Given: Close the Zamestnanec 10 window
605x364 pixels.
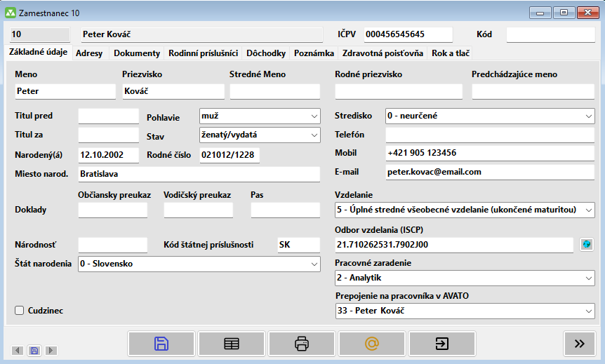Looking at the screenshot, I should [x=587, y=13].
